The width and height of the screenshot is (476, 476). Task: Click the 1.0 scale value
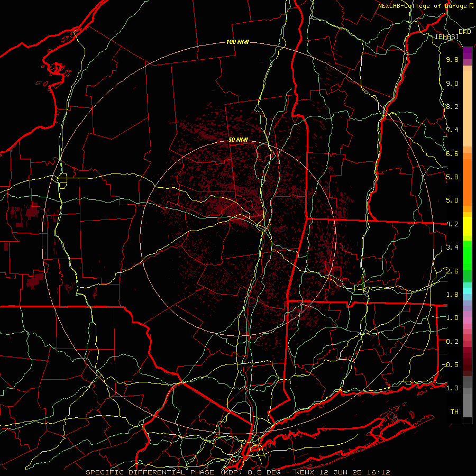(x=452, y=318)
